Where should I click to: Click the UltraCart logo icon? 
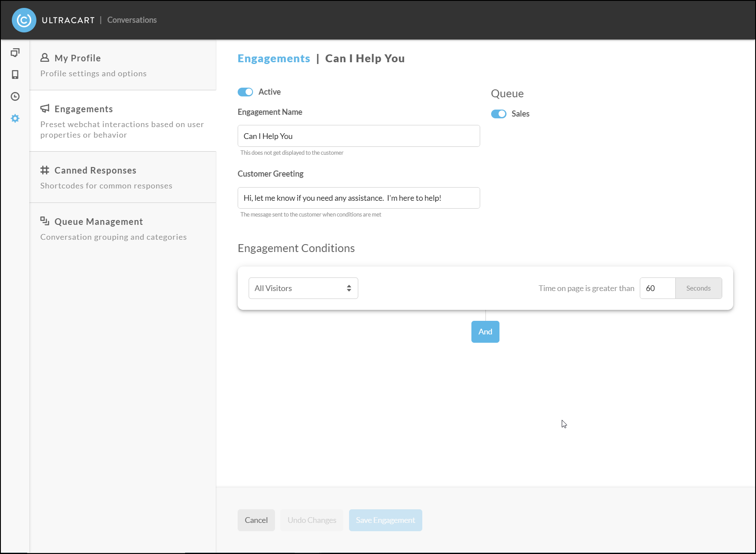(24, 20)
